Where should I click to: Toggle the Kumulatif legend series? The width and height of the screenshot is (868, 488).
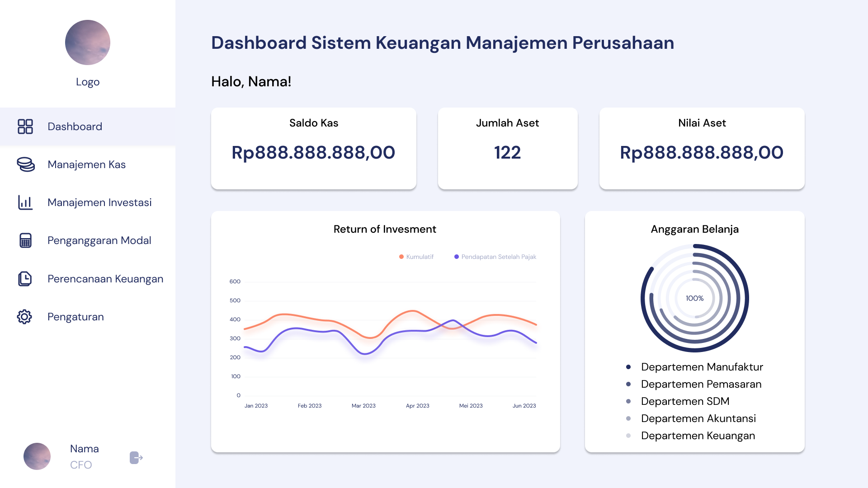416,257
